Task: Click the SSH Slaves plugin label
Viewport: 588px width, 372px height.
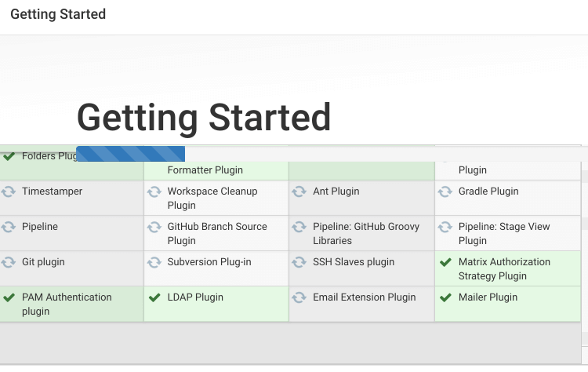Action: click(x=354, y=262)
